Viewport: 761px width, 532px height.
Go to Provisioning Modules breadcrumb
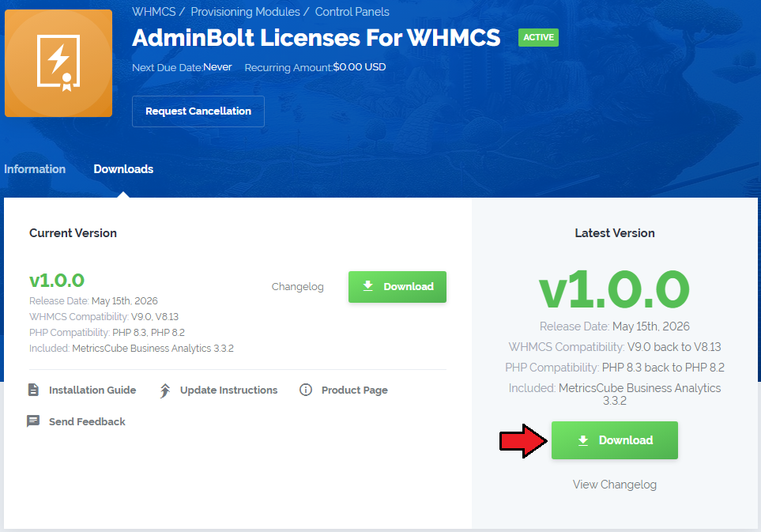coord(245,12)
